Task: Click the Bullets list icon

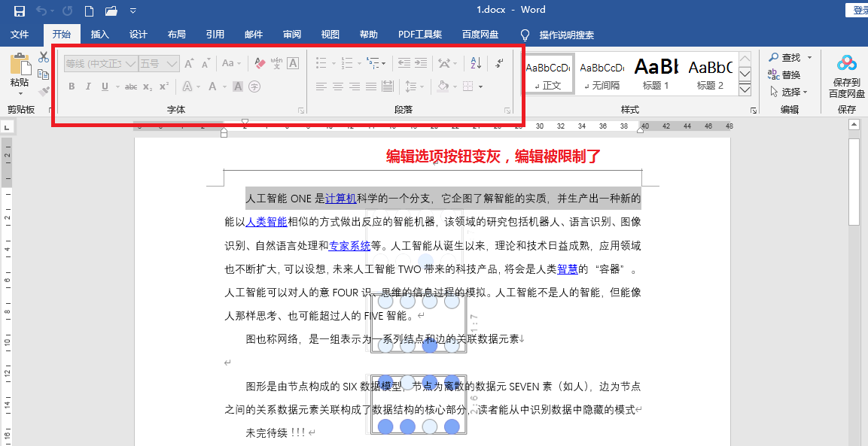Action: (x=321, y=64)
